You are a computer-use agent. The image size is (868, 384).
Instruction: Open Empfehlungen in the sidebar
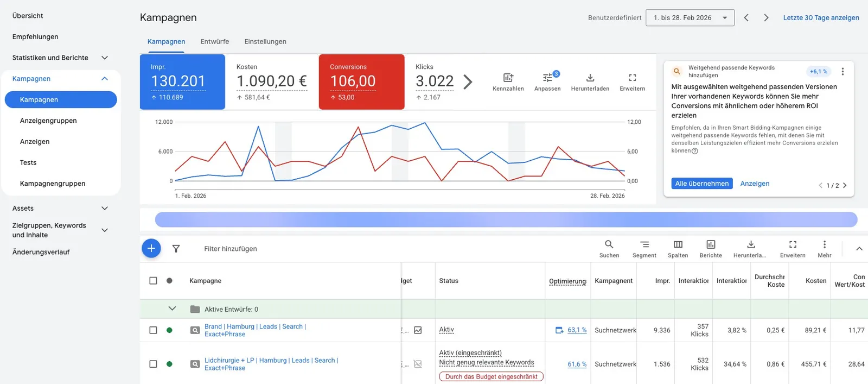(35, 37)
